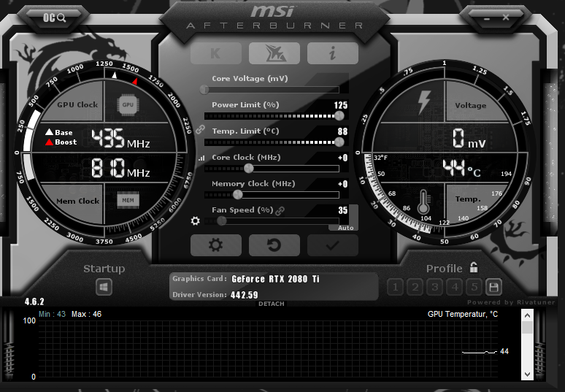Select profile slot 2
Image resolution: width=565 pixels, height=392 pixels.
(415, 287)
